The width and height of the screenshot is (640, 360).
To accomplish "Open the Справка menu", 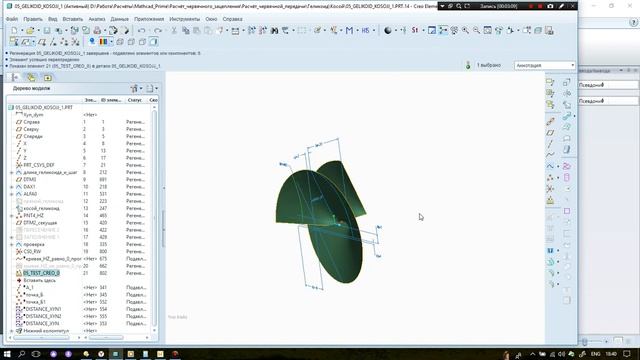I will 232,19.
